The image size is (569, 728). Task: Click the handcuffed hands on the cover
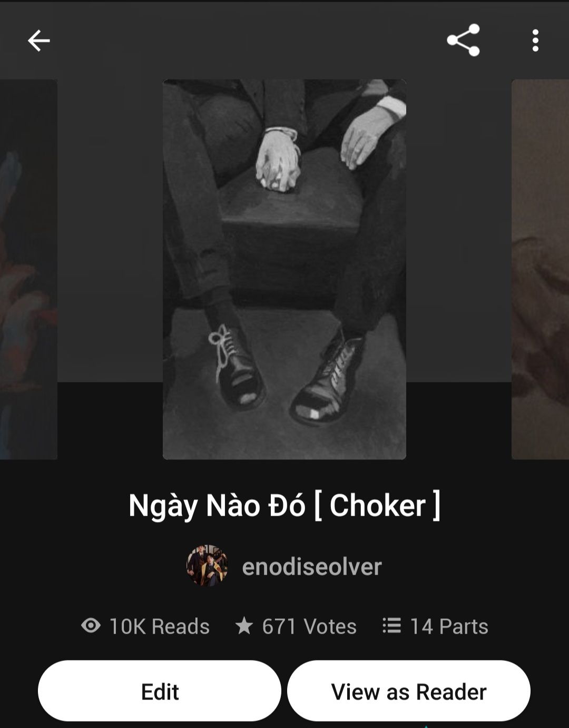click(278, 159)
